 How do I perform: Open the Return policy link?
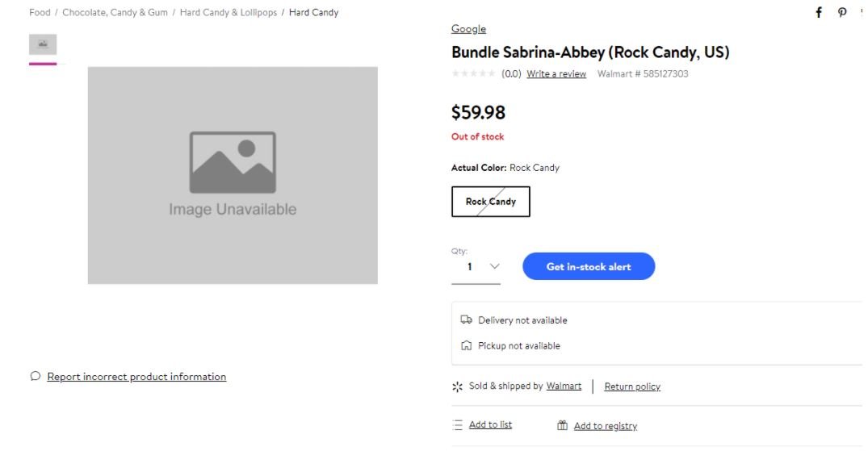point(632,386)
